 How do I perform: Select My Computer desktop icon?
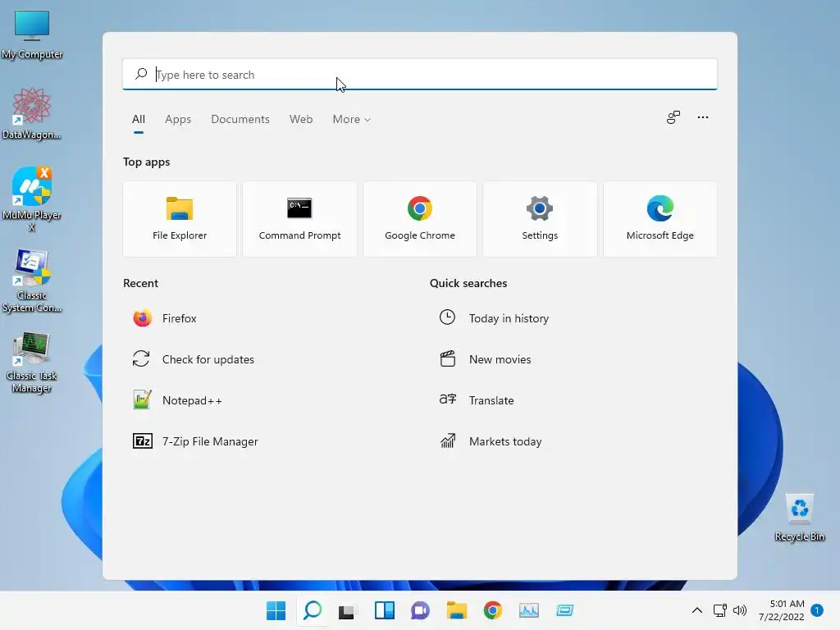point(32,34)
